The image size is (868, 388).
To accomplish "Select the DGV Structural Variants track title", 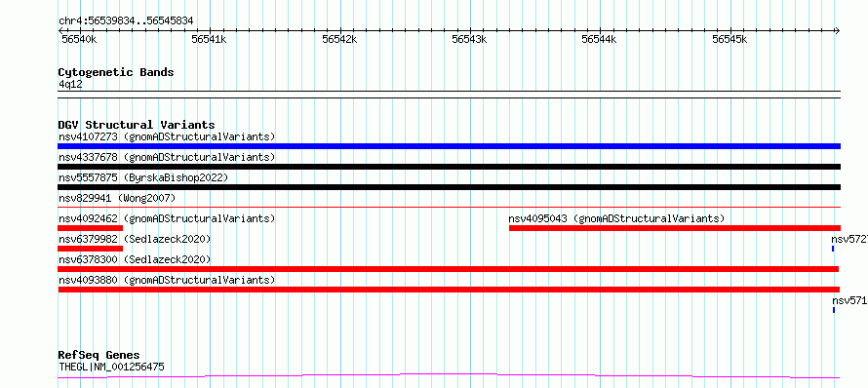I will point(137,125).
